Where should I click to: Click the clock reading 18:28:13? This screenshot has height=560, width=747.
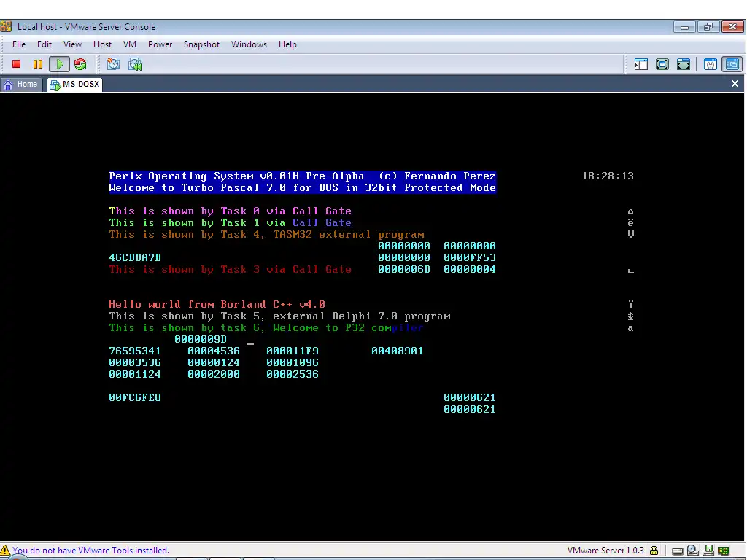(x=608, y=176)
